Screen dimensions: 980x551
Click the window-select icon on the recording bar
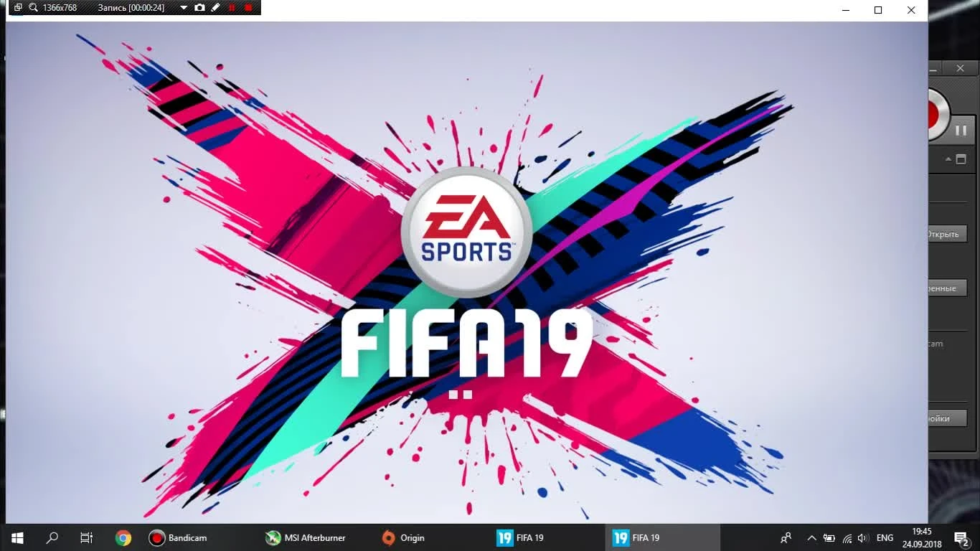click(x=17, y=7)
